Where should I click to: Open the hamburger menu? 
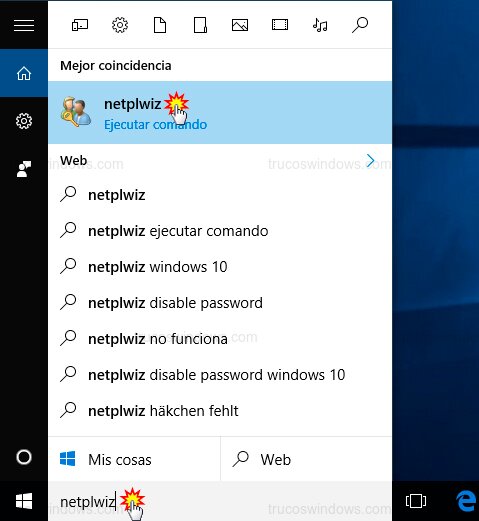click(24, 25)
